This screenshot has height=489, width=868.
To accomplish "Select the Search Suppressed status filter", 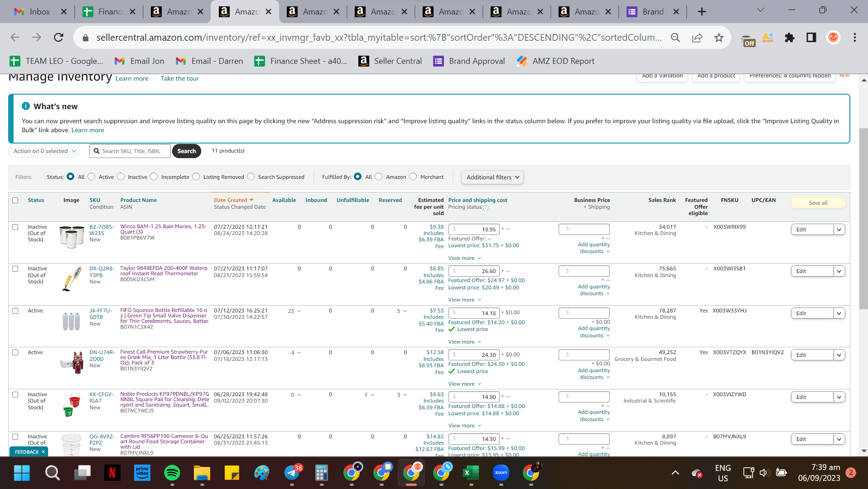I will coord(251,177).
